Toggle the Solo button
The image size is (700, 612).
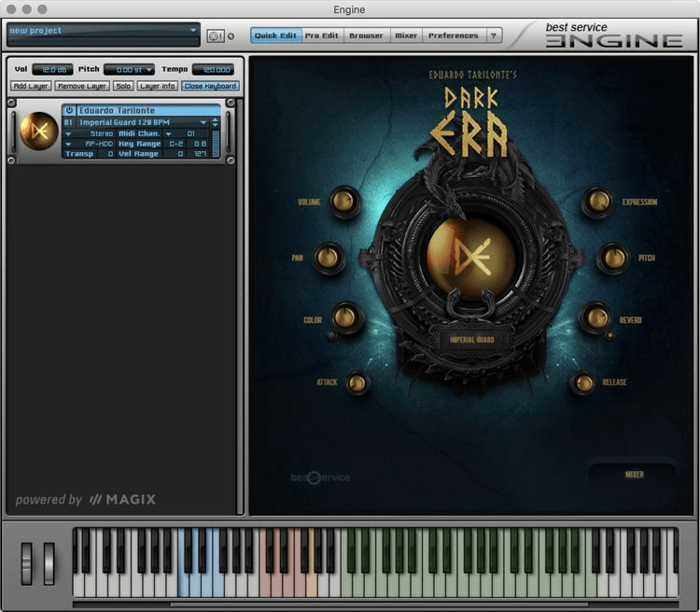tap(123, 86)
